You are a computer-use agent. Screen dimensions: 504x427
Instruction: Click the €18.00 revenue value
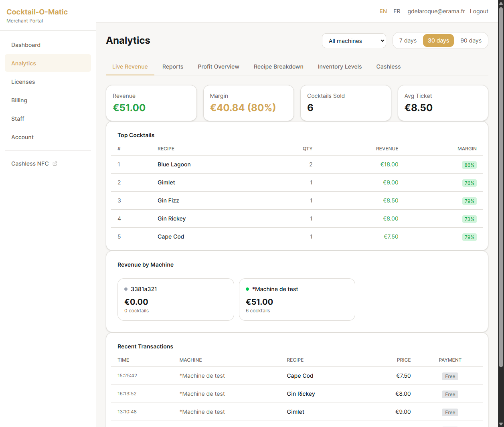click(x=389, y=164)
